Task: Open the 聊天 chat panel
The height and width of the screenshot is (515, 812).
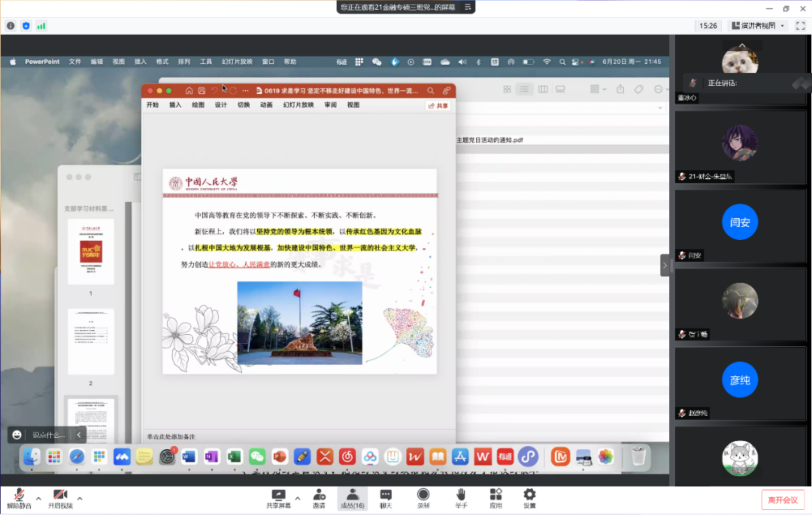Action: tap(386, 498)
